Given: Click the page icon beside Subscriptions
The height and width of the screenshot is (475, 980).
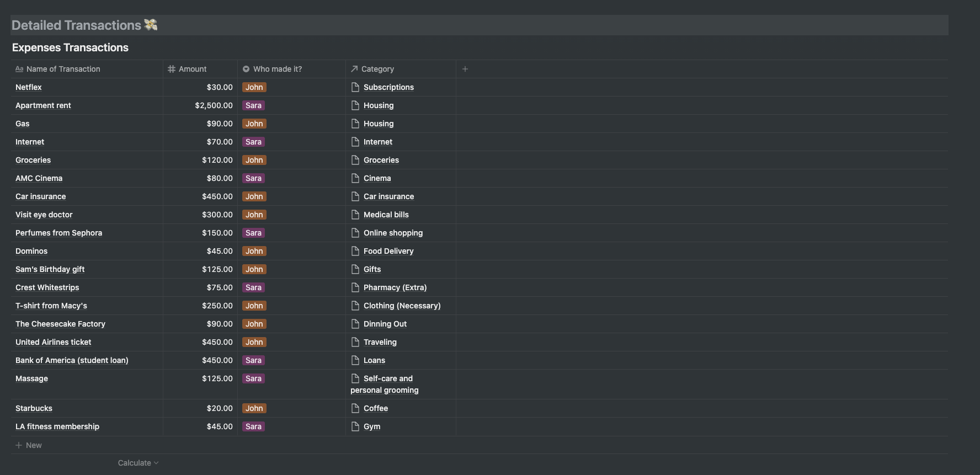Looking at the screenshot, I should 355,87.
